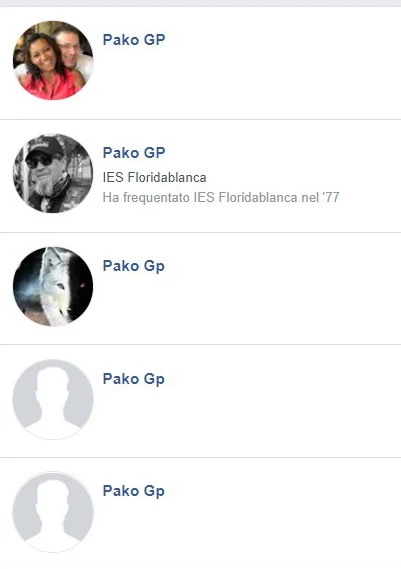This screenshot has width=401, height=569.
Task: Open the couple's profile photo in first result
Action: tap(53, 60)
